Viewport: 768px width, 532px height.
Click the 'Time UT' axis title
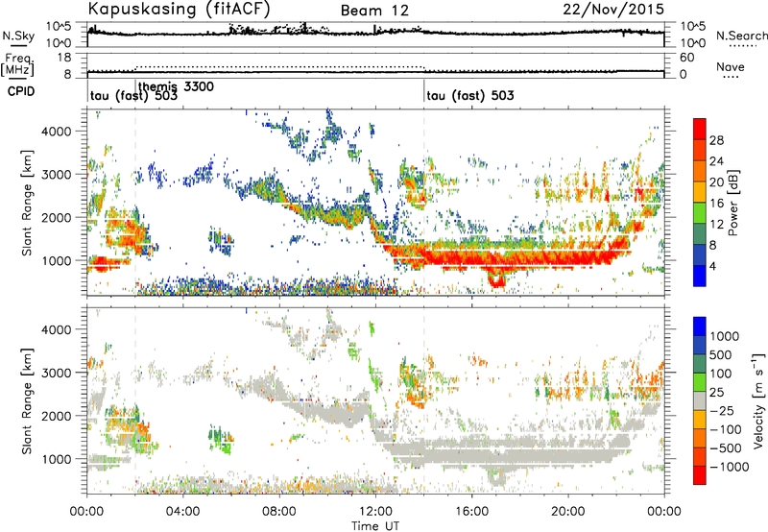pos(375,526)
